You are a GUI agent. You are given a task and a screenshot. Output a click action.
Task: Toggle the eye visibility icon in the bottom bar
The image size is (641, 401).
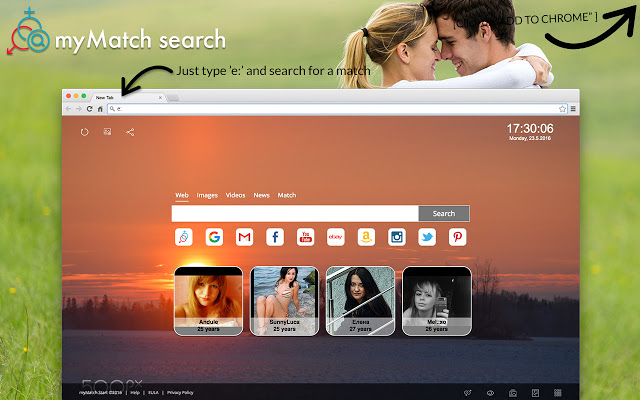(490, 393)
